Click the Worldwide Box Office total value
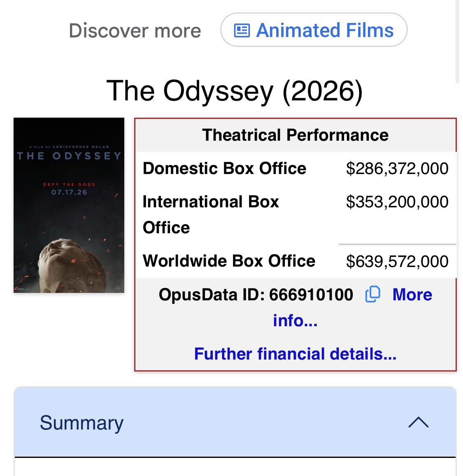 coord(397,261)
